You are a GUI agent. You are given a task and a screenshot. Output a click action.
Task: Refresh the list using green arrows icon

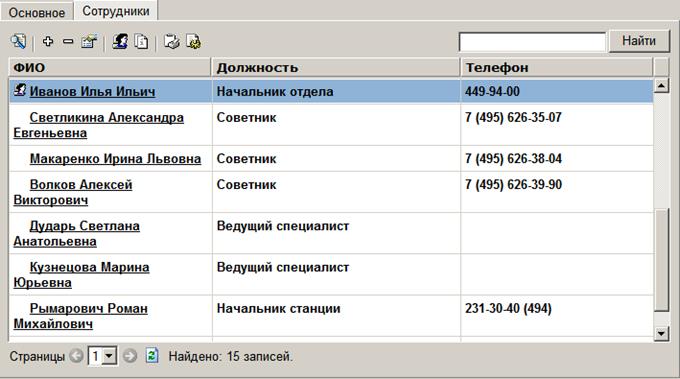152,356
